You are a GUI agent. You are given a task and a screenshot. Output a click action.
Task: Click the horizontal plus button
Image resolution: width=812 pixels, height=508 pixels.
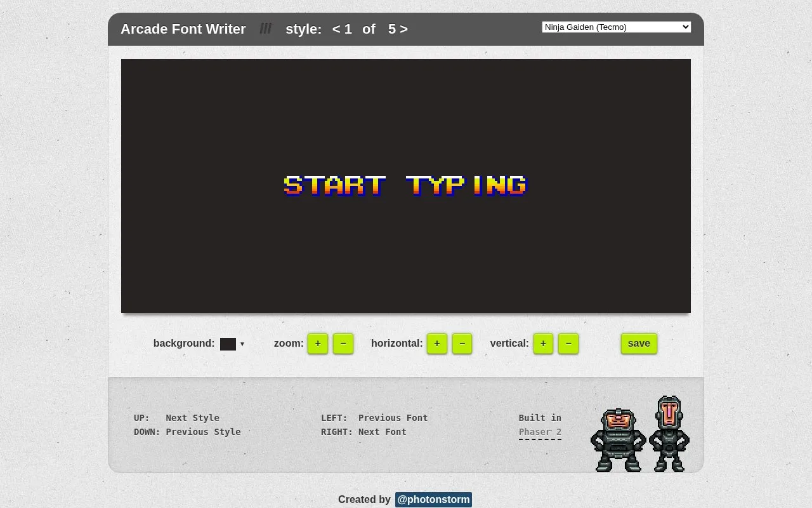(437, 344)
